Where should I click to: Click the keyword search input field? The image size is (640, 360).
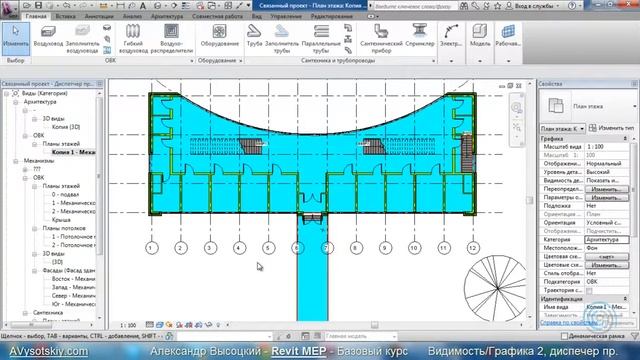point(416,6)
